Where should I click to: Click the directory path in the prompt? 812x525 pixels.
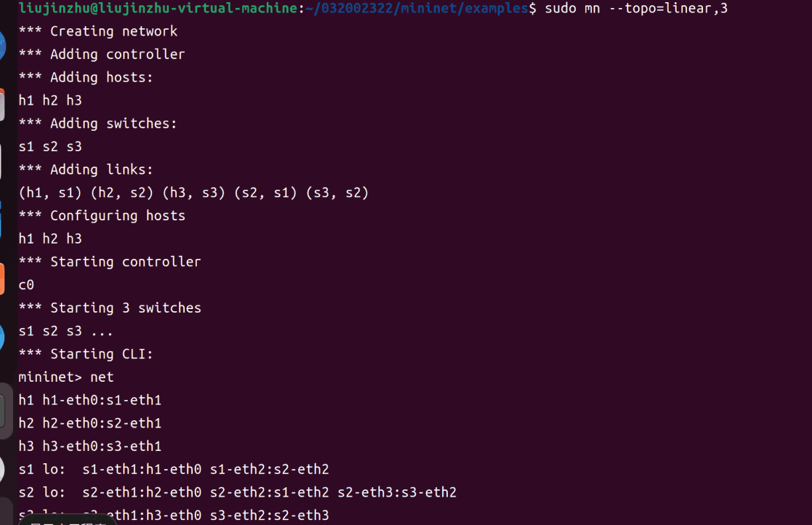tap(417, 8)
